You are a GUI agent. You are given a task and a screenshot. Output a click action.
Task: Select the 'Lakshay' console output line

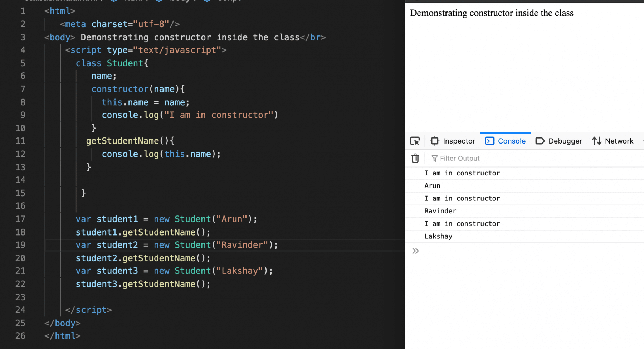pos(438,236)
